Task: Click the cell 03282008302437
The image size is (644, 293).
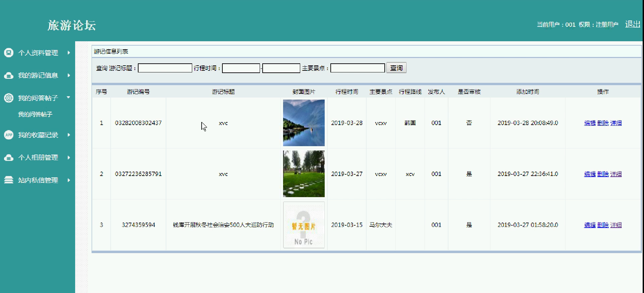Action: click(138, 123)
